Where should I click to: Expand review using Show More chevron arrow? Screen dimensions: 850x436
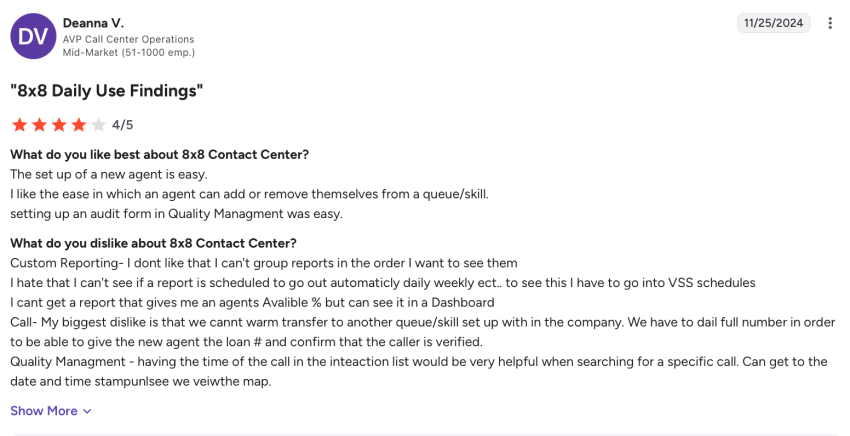coord(87,411)
